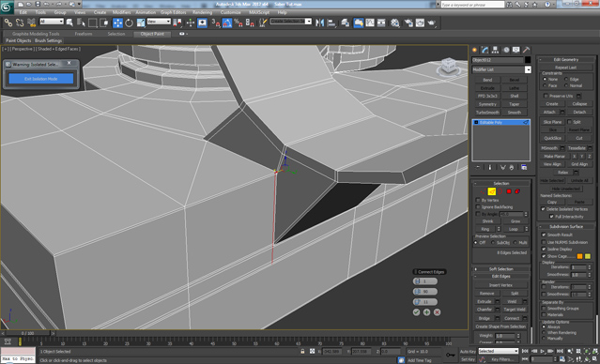
Task: Activate the Select and Rotate tool
Action: tap(129, 23)
